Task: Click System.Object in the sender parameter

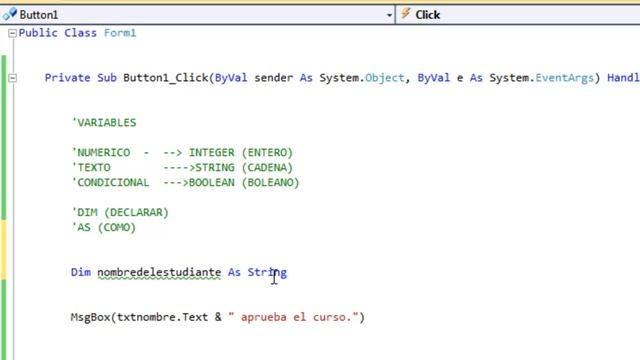Action: point(362,78)
